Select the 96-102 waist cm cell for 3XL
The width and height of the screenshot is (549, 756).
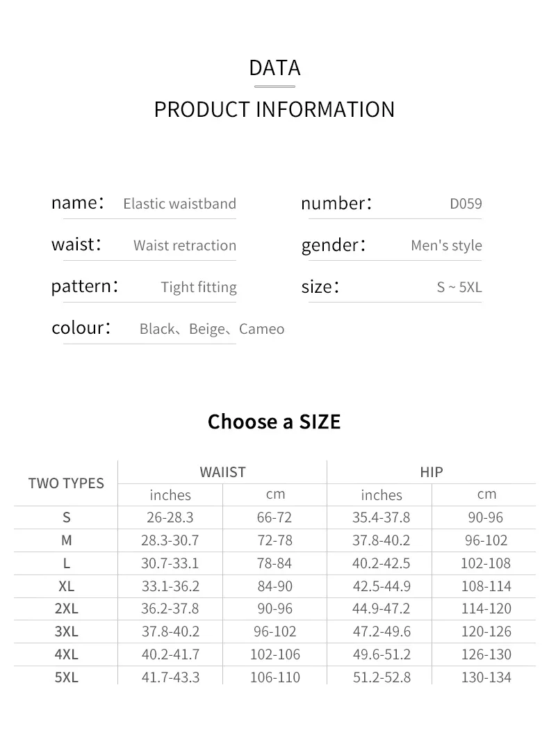coord(275,632)
